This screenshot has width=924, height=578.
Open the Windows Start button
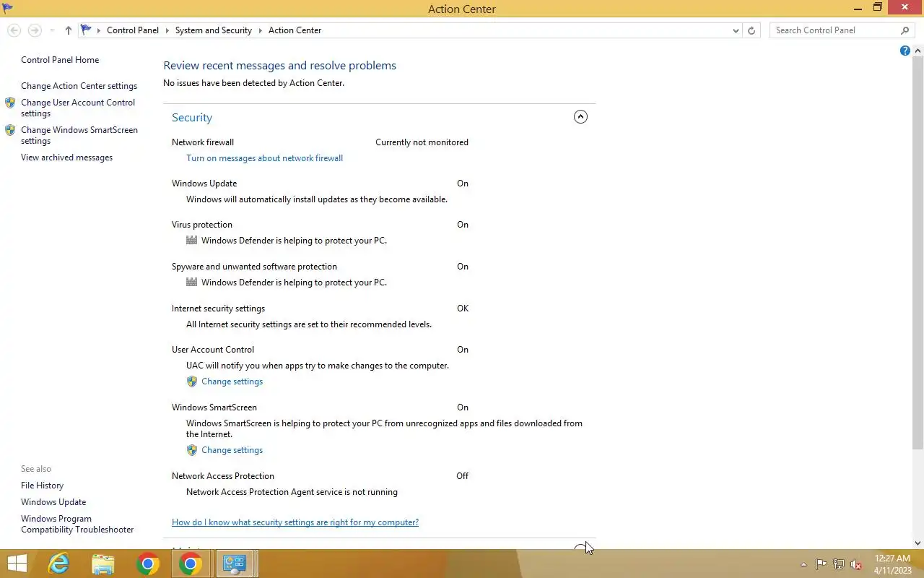[17, 564]
